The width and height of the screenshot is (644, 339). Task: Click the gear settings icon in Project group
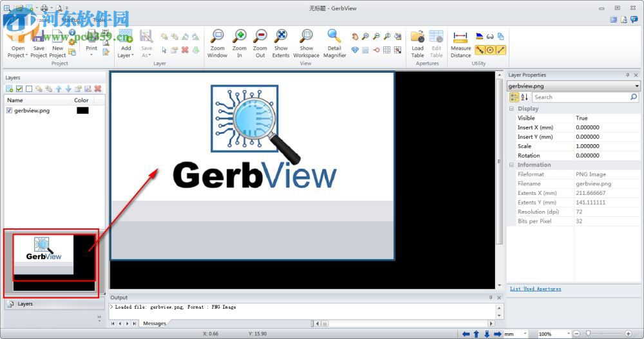[x=72, y=42]
